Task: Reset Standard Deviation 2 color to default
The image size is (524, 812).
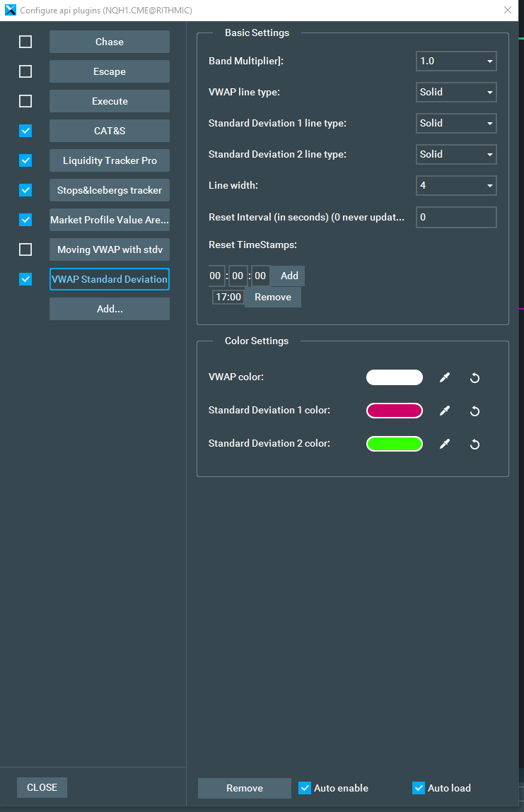Action: pyautogui.click(x=474, y=444)
